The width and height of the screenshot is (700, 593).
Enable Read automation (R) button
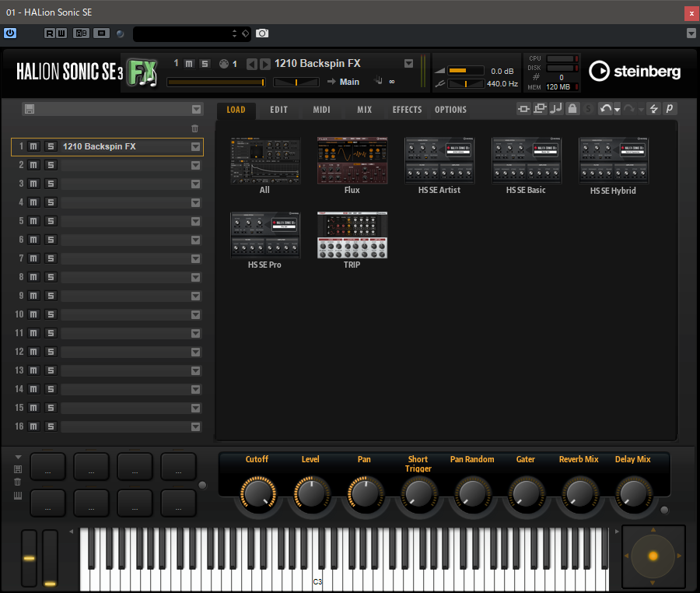point(50,33)
